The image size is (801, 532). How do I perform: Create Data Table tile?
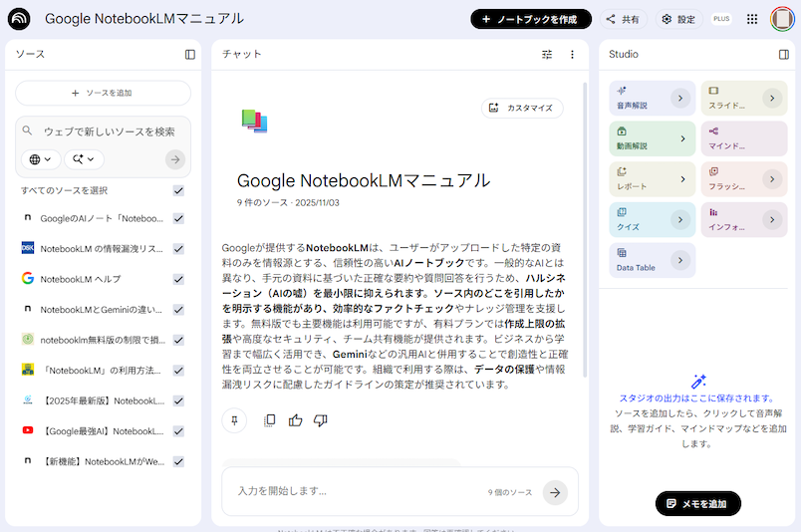pyautogui.click(x=653, y=260)
